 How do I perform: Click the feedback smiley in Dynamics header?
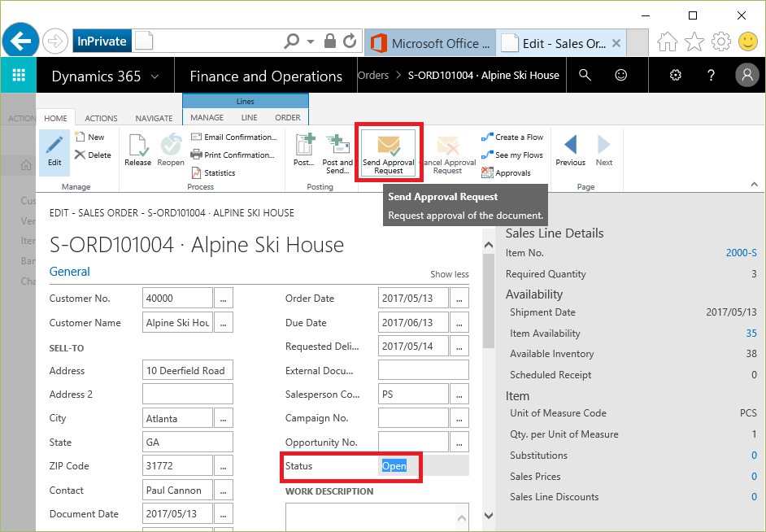620,75
